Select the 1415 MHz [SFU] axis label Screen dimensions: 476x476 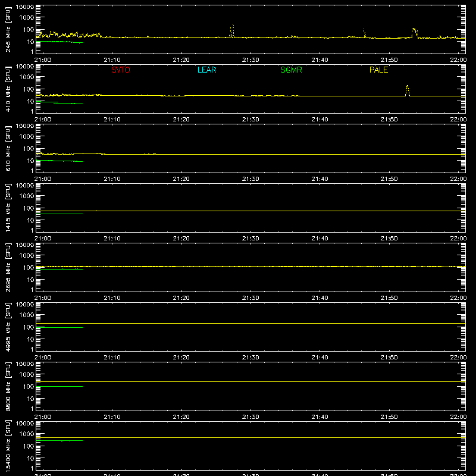[8, 208]
